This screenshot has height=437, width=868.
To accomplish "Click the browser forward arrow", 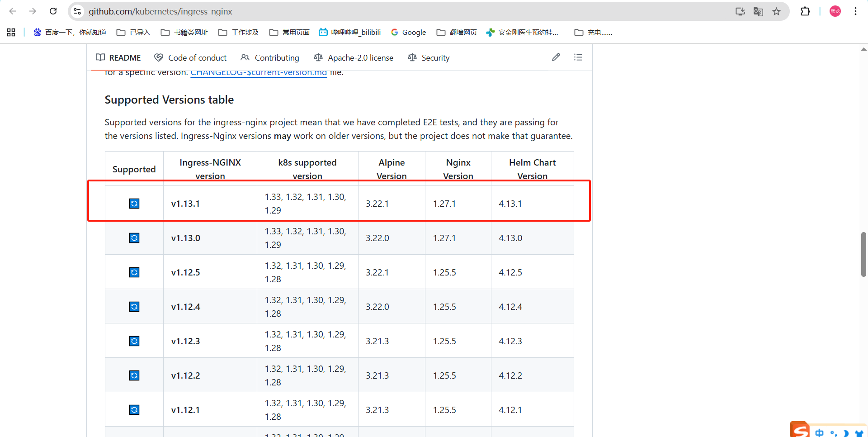I will tap(33, 11).
